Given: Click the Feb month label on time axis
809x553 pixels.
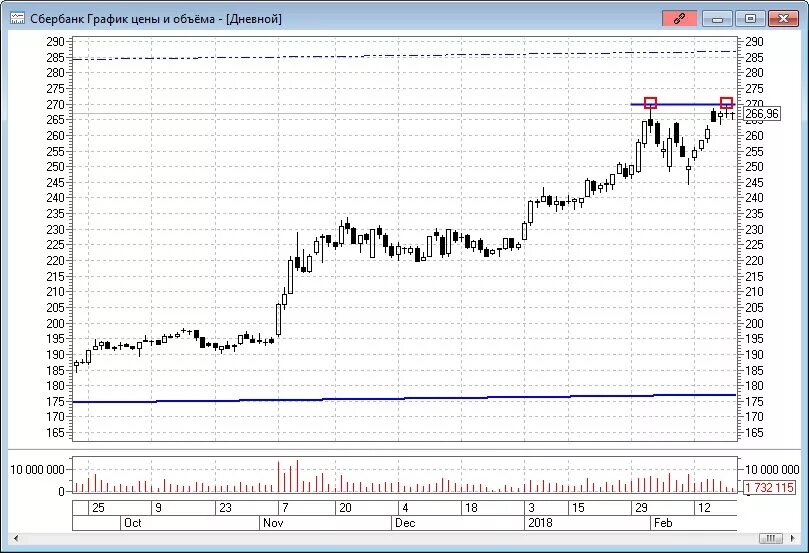Looking at the screenshot, I should tap(663, 523).
